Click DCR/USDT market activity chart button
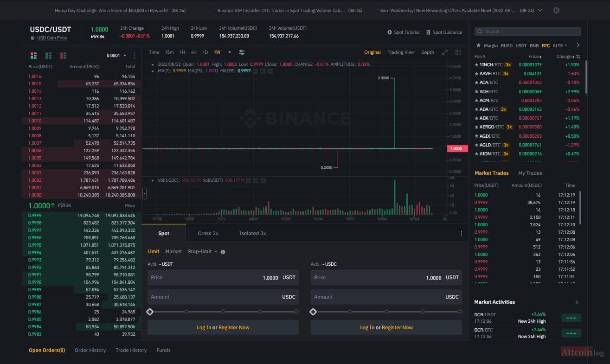This screenshot has width=610, height=364. click(571, 318)
